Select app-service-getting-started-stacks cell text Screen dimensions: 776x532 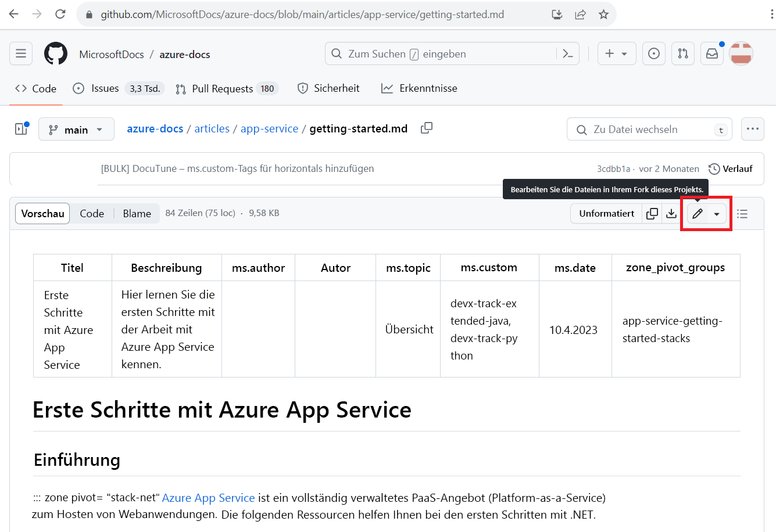click(x=673, y=329)
